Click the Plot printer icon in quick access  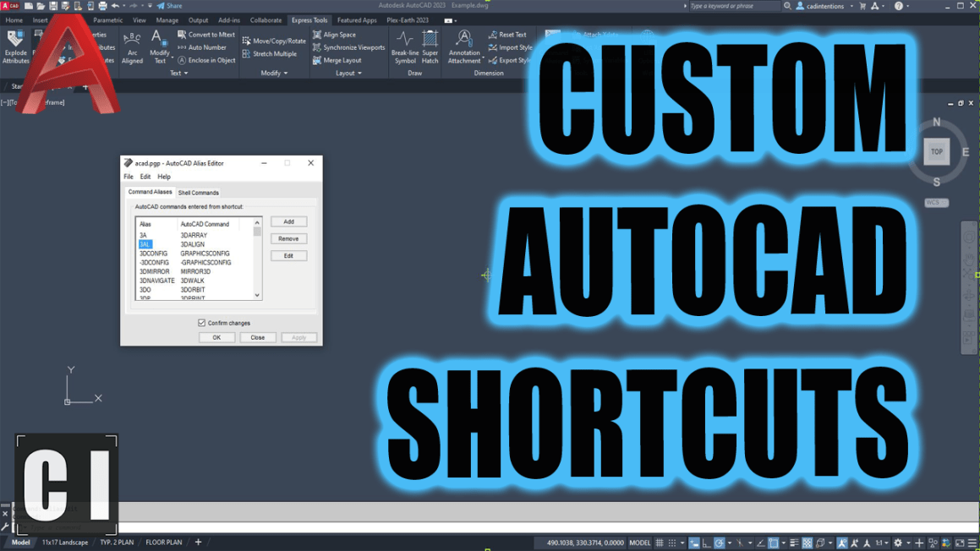pyautogui.click(x=102, y=6)
